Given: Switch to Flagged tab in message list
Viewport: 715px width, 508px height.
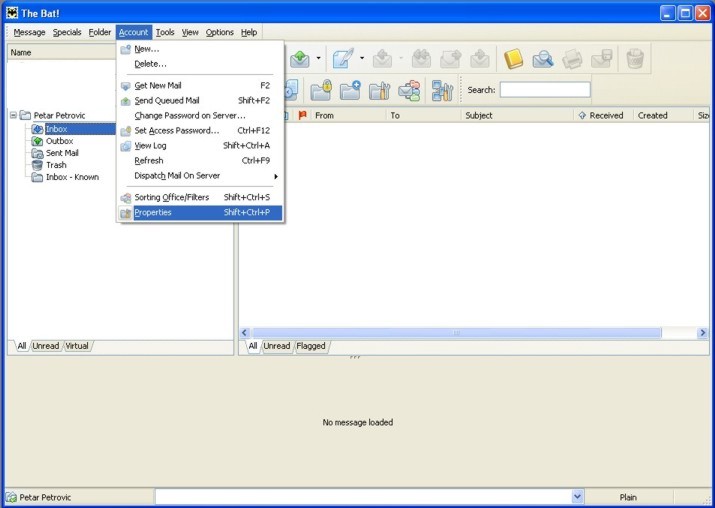Looking at the screenshot, I should (x=311, y=346).
